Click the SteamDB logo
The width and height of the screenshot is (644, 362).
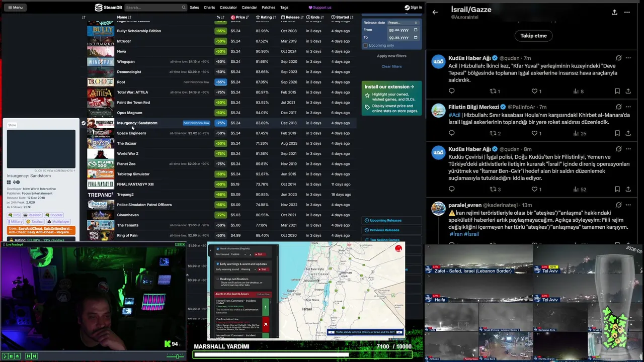[x=108, y=8]
